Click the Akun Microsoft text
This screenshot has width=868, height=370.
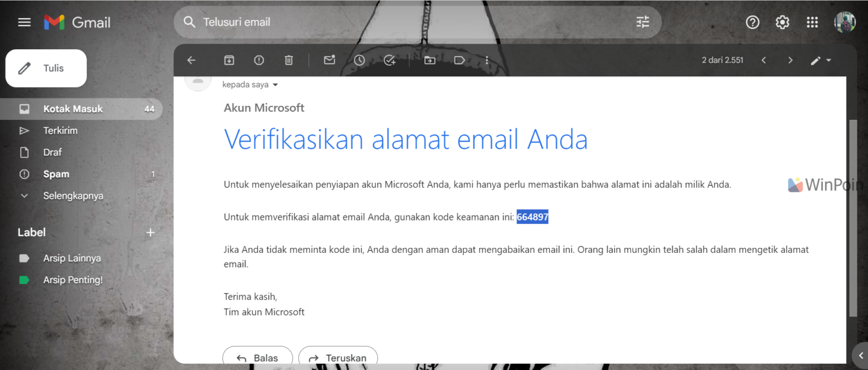point(264,107)
